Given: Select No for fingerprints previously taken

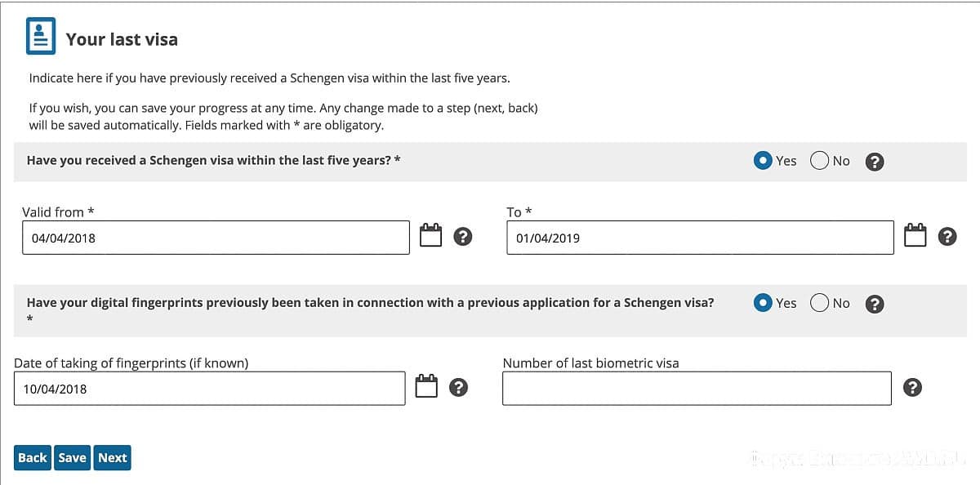Looking at the screenshot, I should pos(819,303).
